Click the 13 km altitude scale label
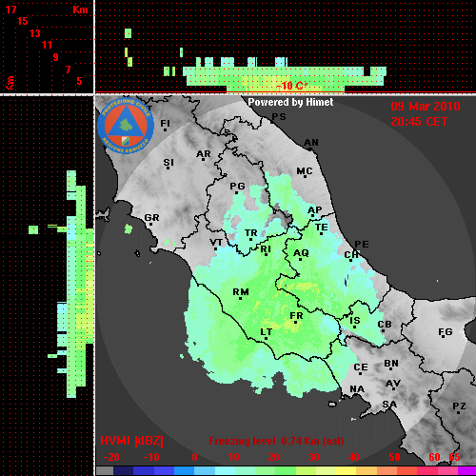The width and height of the screenshot is (476, 476). (x=35, y=33)
